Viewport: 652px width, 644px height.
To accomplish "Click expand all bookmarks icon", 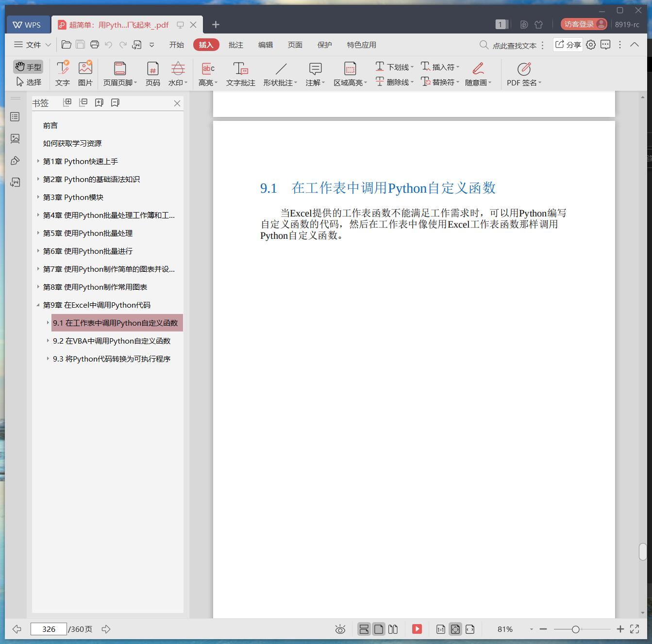I will point(67,102).
